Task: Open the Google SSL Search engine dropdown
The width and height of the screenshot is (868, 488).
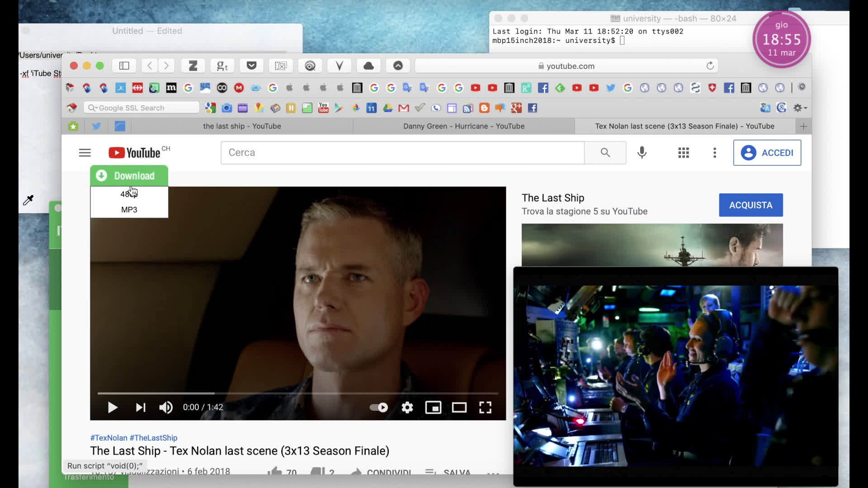Action: click(93, 108)
